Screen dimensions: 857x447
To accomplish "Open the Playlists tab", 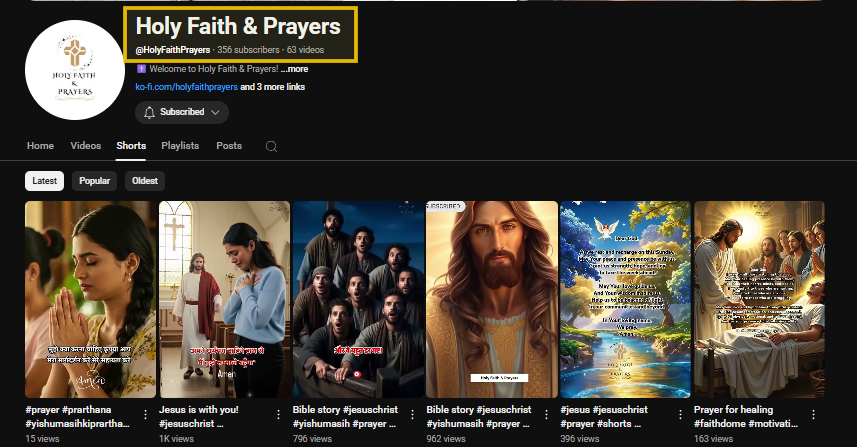I will 180,146.
